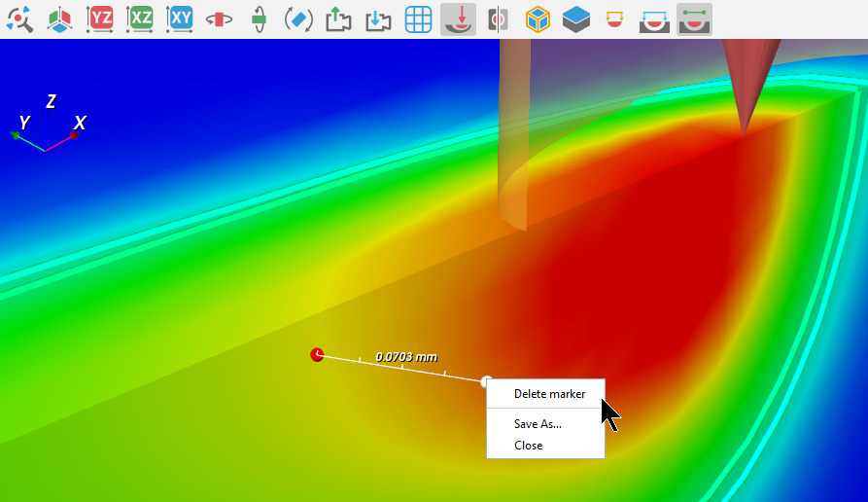Click the 0.0703 mm distance label

406,357
